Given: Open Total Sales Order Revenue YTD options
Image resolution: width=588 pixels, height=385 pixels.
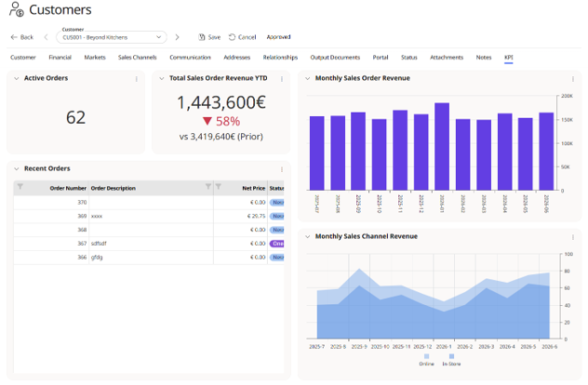Looking at the screenshot, I should click(282, 79).
